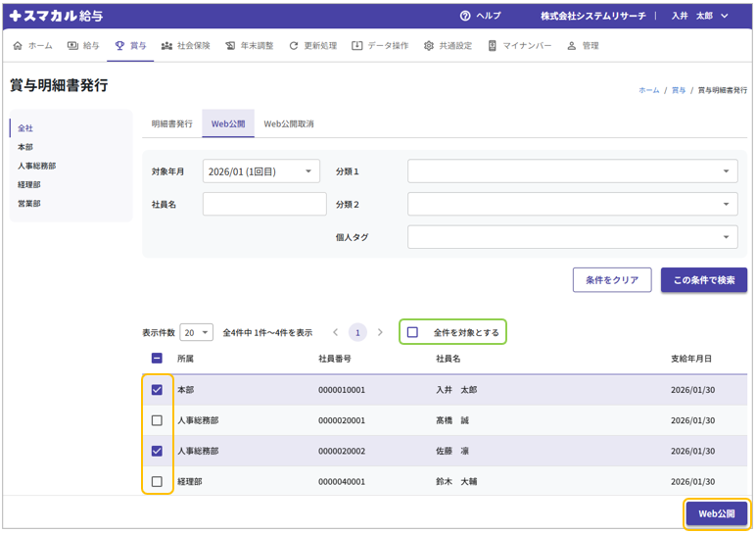Click the 社会保険 people icon
This screenshot has height=533, width=756.
click(166, 46)
